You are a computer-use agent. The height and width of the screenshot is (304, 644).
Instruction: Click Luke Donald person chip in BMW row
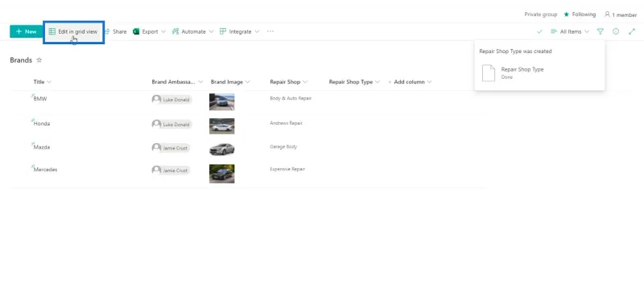[171, 99]
